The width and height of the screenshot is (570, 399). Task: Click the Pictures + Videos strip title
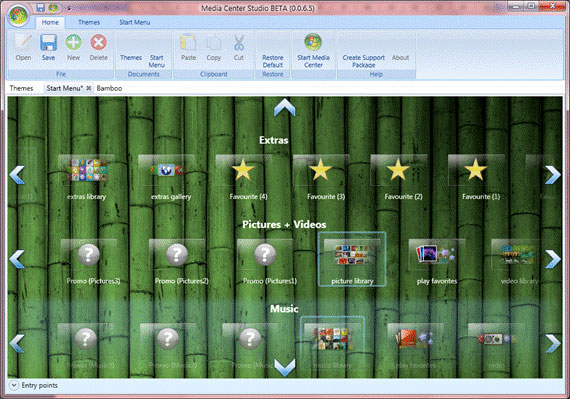[284, 225]
